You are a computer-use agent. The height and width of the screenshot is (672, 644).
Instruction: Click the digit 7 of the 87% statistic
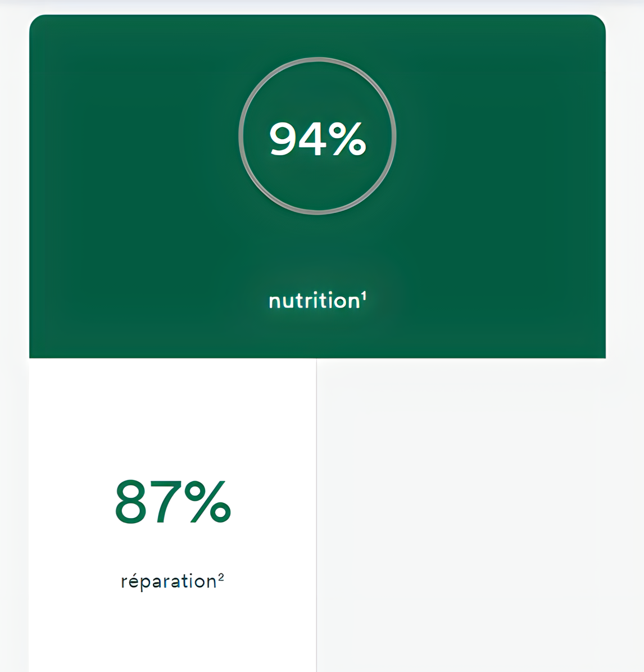click(x=166, y=502)
